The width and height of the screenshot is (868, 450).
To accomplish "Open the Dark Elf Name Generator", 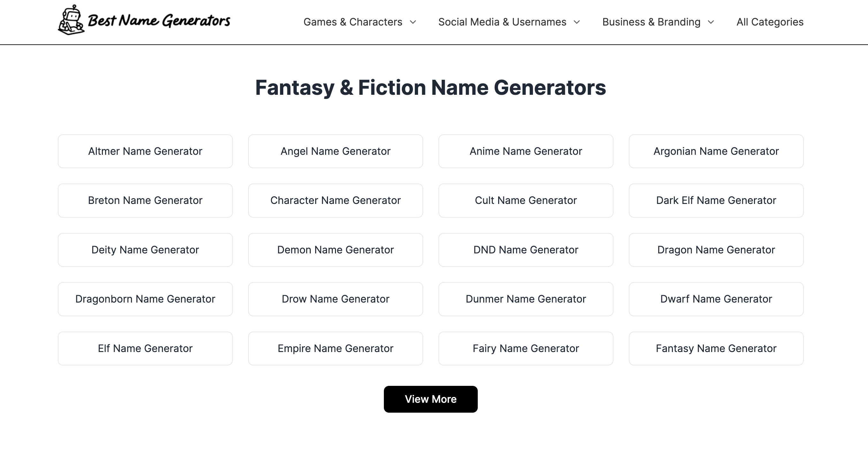I will 716,200.
